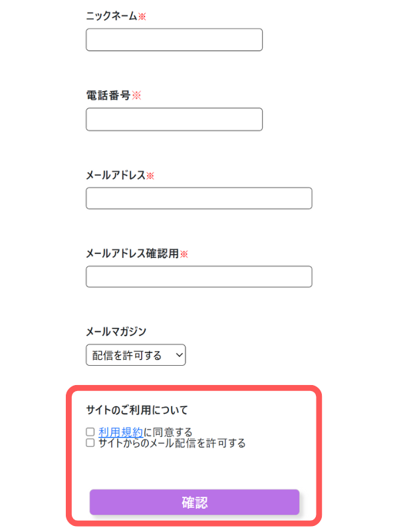Viewport: 403px width, 532px height.
Task: Click the ニックネーム input field
Action: coord(174,39)
